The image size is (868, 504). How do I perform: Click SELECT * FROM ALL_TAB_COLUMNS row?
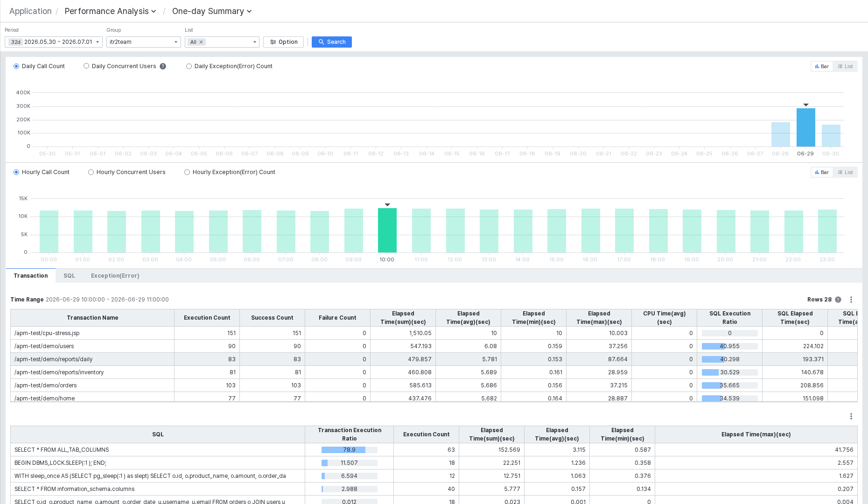(434, 450)
